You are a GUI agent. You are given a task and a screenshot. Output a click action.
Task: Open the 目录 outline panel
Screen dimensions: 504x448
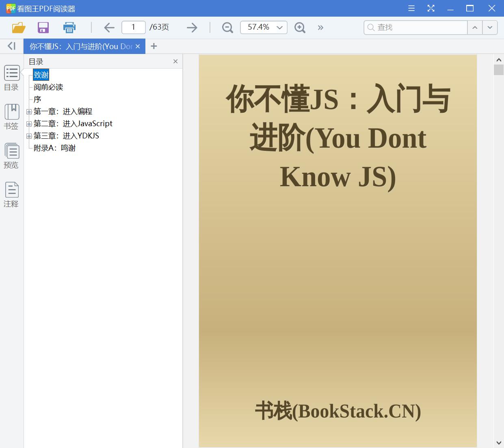(x=11, y=78)
